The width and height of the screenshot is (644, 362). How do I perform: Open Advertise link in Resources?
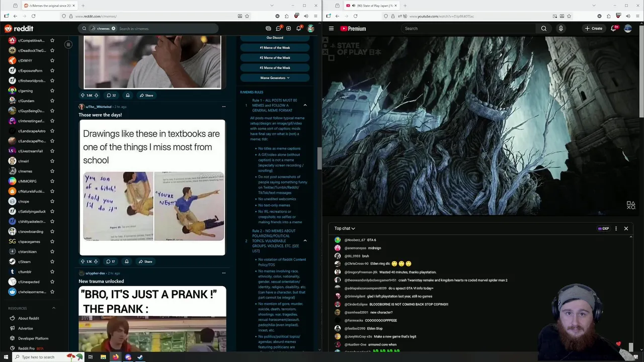(x=25, y=328)
